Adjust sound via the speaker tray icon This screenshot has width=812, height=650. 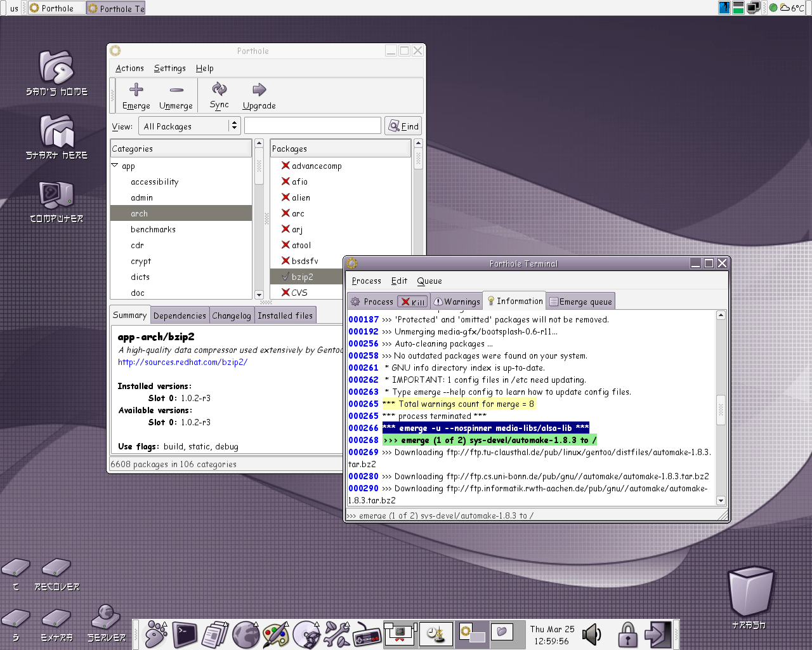(592, 634)
